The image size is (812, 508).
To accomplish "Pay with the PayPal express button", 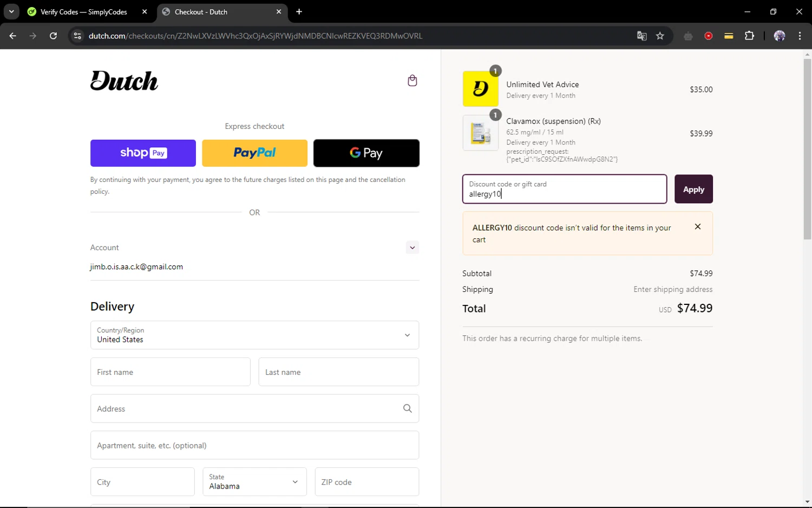I will tap(254, 153).
